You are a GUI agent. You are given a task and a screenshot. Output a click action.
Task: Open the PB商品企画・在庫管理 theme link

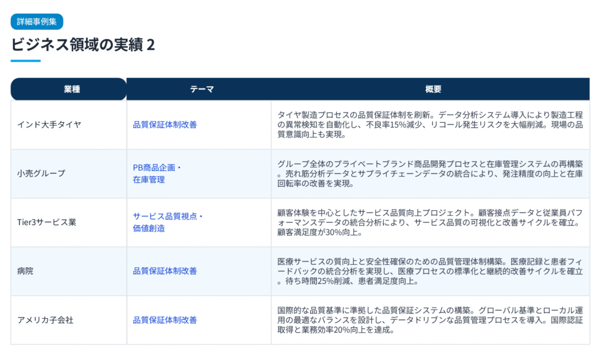tap(157, 173)
